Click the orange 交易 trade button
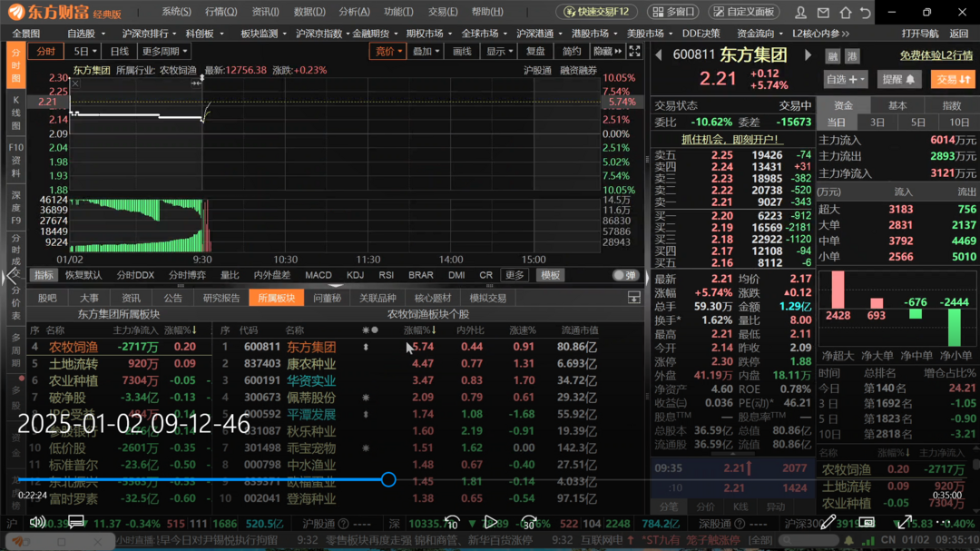The width and height of the screenshot is (980, 551). [x=953, y=80]
